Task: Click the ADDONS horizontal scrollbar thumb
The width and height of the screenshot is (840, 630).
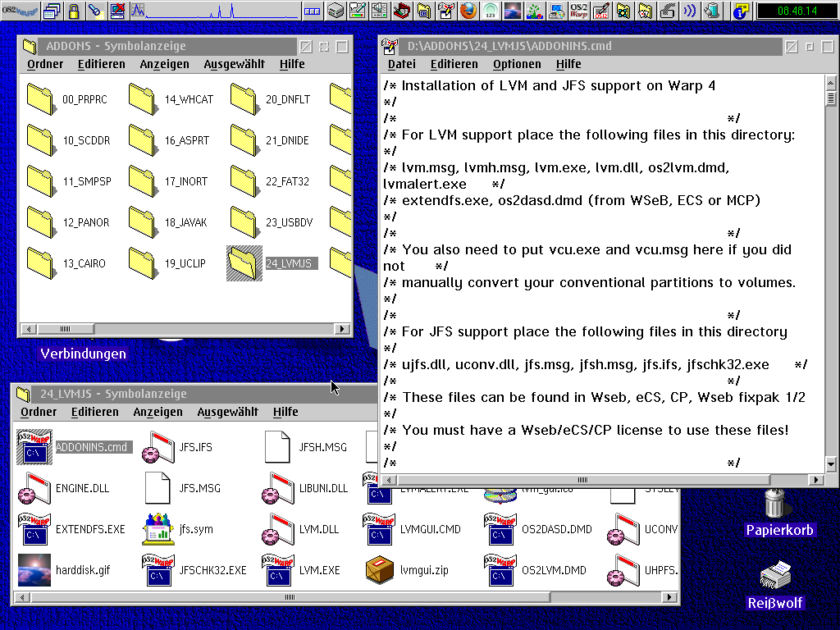Action: point(66,328)
